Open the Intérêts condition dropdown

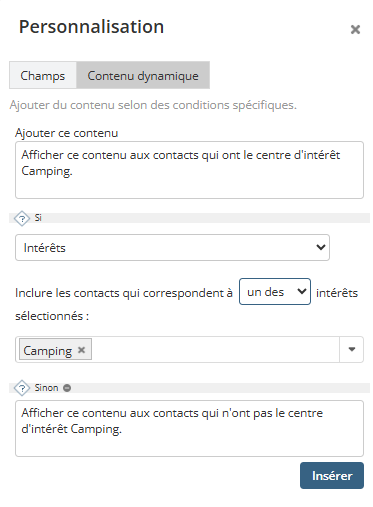[172, 247]
